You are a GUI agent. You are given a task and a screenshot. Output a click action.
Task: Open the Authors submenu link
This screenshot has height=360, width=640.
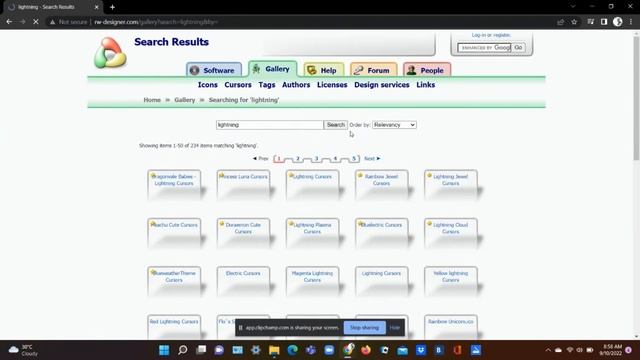(x=296, y=85)
